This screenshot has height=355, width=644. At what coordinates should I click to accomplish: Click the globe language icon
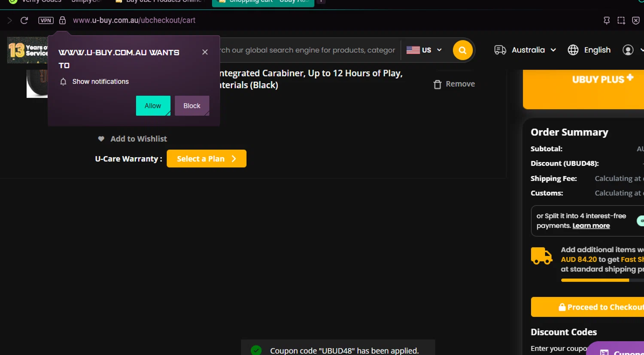[x=573, y=50]
